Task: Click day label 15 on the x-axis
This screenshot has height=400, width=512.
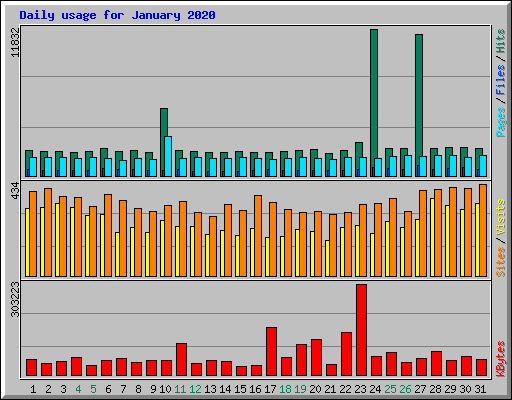Action: point(240,389)
